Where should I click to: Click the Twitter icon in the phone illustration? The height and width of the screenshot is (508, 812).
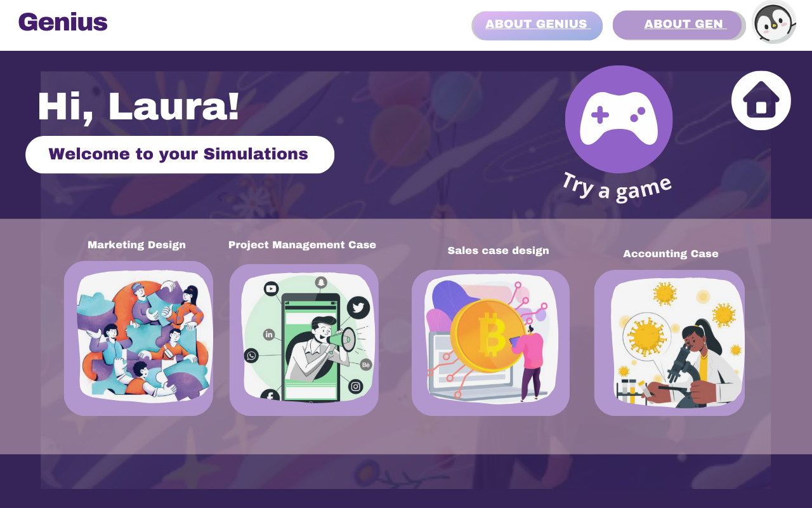pyautogui.click(x=358, y=308)
